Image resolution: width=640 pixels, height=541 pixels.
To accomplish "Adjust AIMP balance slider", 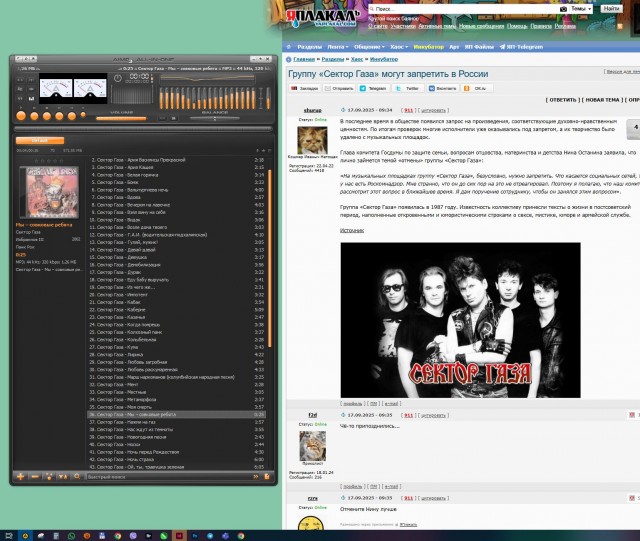I will click(215, 118).
